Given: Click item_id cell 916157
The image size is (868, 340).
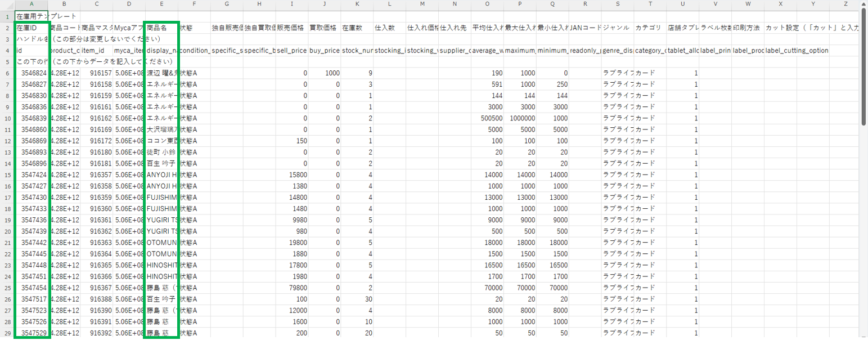Looking at the screenshot, I should pyautogui.click(x=96, y=73).
